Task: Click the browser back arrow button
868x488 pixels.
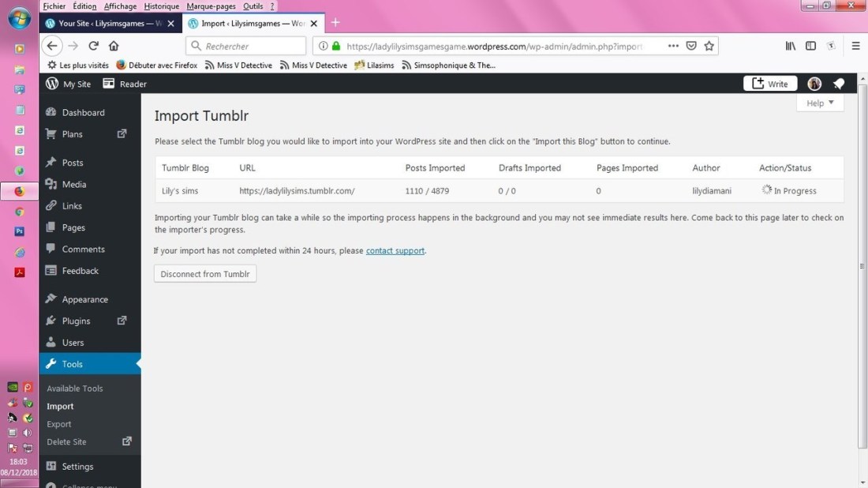Action: point(52,46)
